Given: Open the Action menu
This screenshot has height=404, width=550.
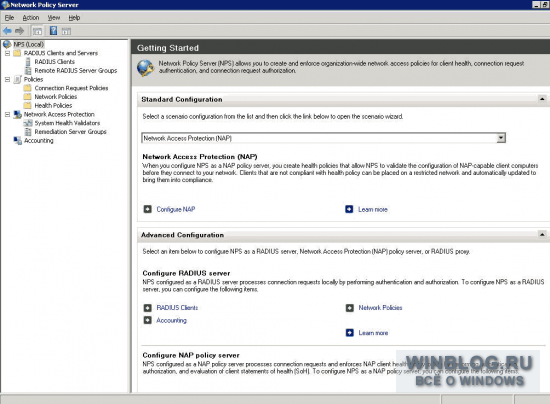Looking at the screenshot, I should (31, 18).
